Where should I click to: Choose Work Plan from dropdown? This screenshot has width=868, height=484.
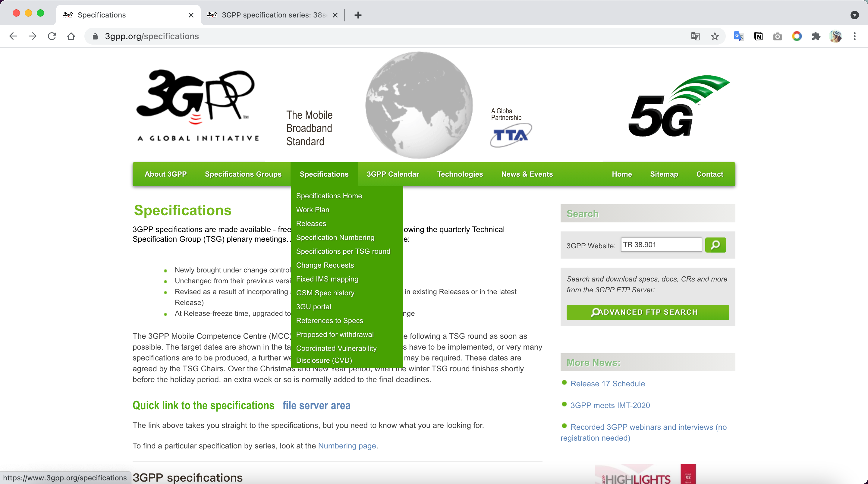312,210
